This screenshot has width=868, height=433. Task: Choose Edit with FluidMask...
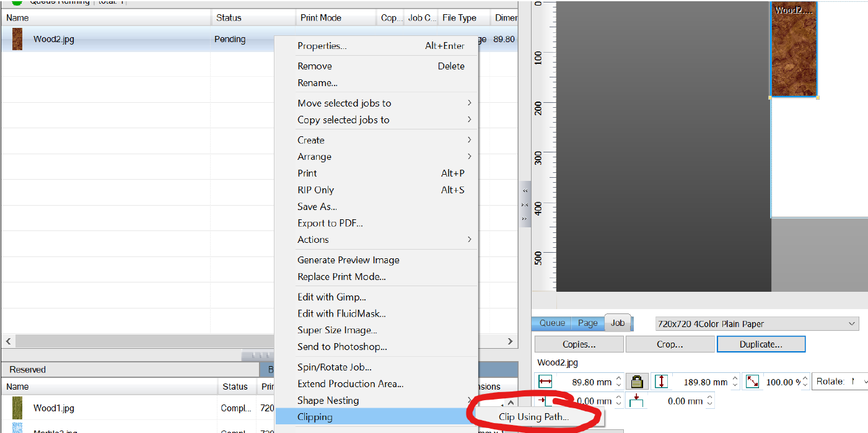(x=376, y=313)
